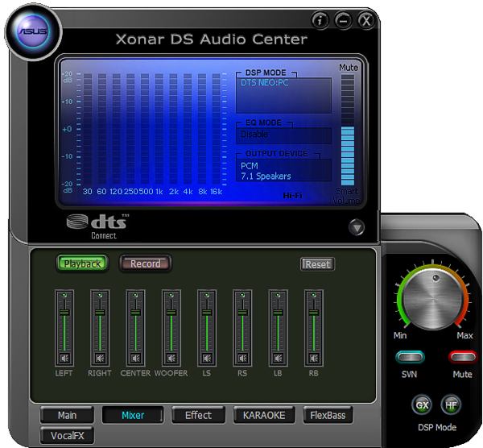Image resolution: width=483 pixels, height=448 pixels.
Task: Toggle RB channel green indicator light
Action: pyautogui.click(x=314, y=295)
